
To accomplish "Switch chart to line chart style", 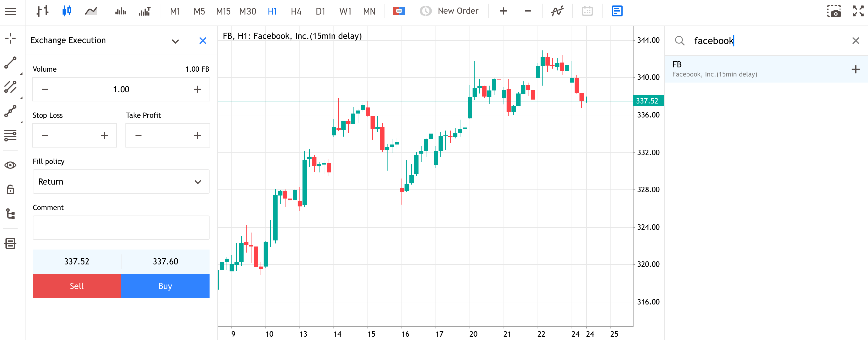I will tap(91, 11).
